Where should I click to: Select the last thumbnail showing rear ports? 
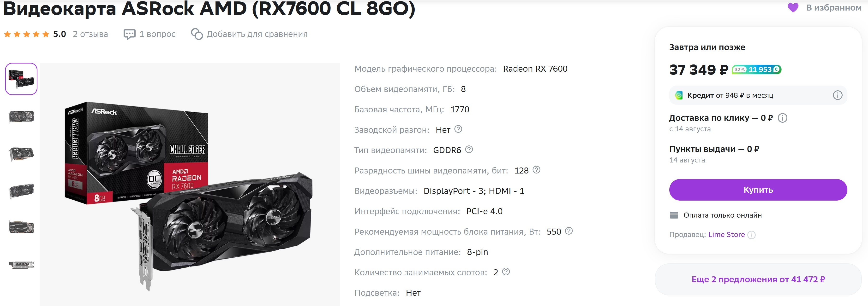[x=21, y=265]
